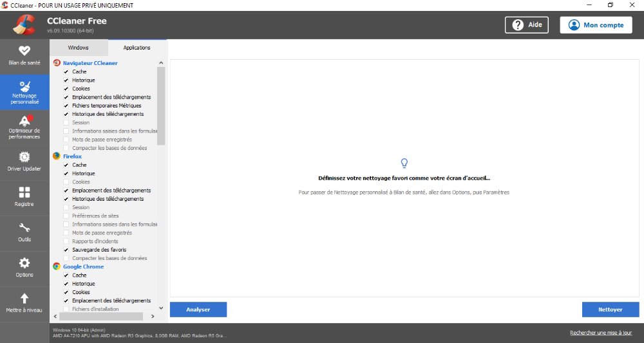Enable Mots de passe enregistrés under Navigateur CCleaner
Viewport: 644px width, 343px height.
point(66,140)
